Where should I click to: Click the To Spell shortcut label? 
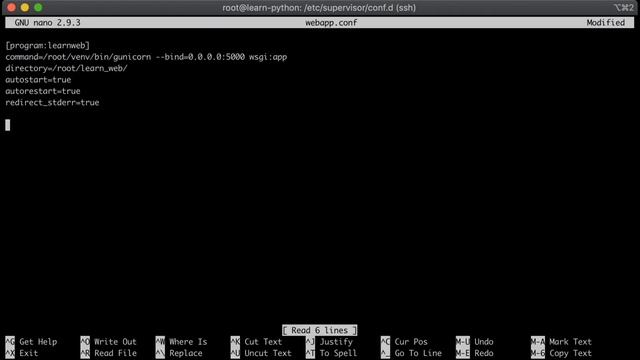pos(338,353)
